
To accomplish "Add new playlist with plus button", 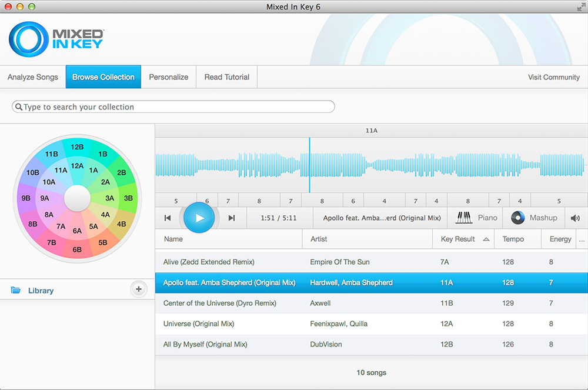I will pyautogui.click(x=139, y=289).
